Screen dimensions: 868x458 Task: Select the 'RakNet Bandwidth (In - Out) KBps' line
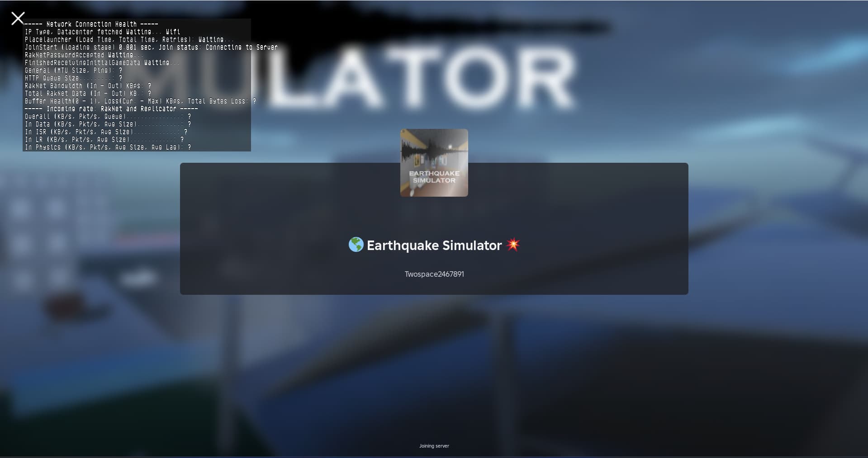click(x=88, y=85)
